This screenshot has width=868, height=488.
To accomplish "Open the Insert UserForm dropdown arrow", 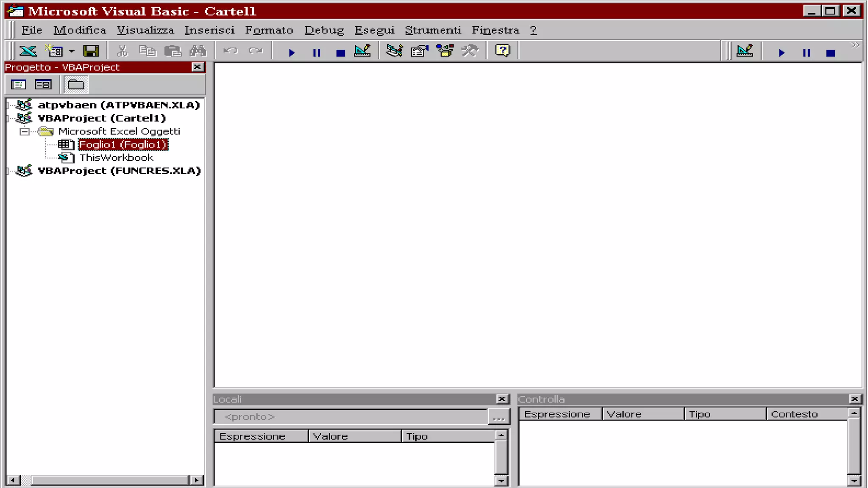I will click(x=72, y=51).
